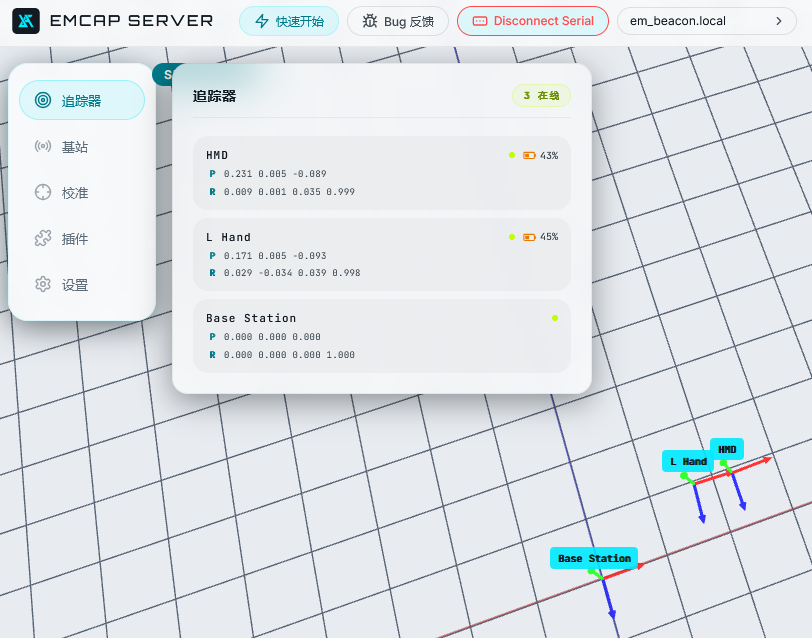This screenshot has height=638, width=812.
Task: Click the lightning bolt quick start icon
Action: (262, 21)
